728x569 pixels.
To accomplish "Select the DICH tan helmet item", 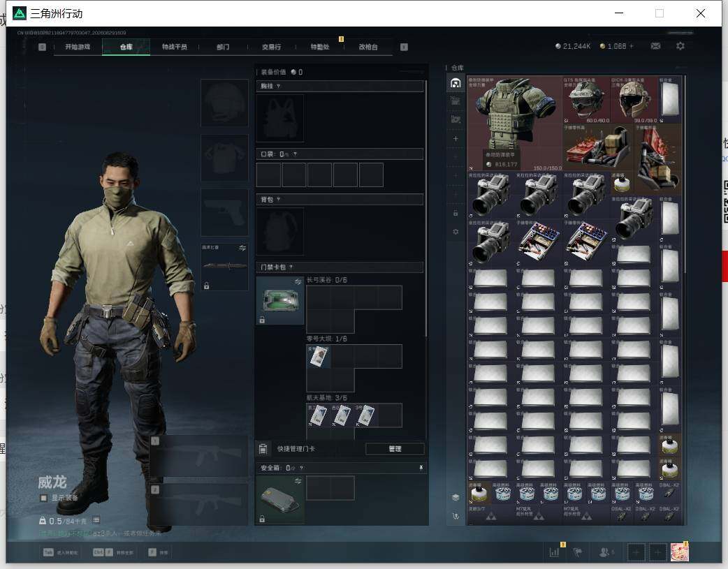I will 634,100.
